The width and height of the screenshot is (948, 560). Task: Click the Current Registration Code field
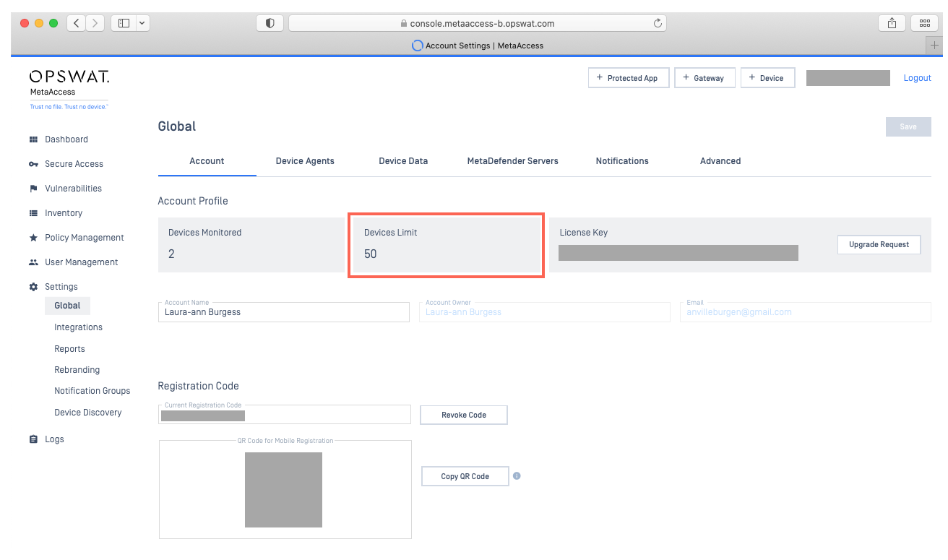coord(285,415)
